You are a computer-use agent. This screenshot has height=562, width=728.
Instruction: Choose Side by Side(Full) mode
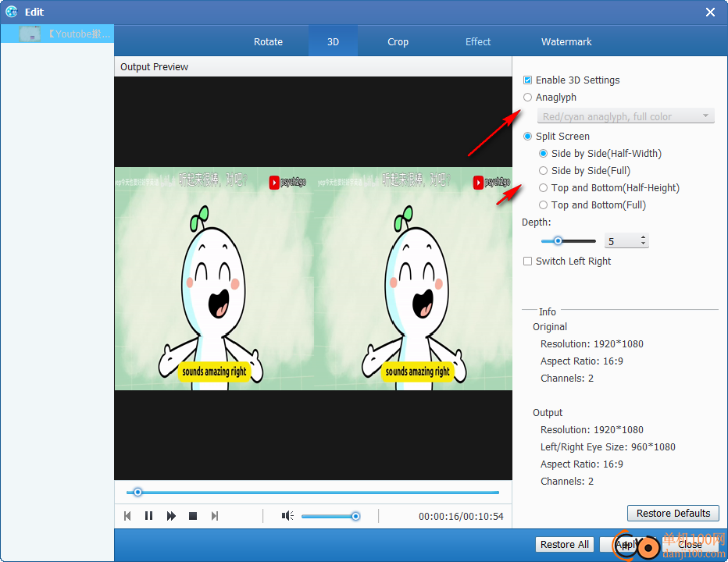543,171
